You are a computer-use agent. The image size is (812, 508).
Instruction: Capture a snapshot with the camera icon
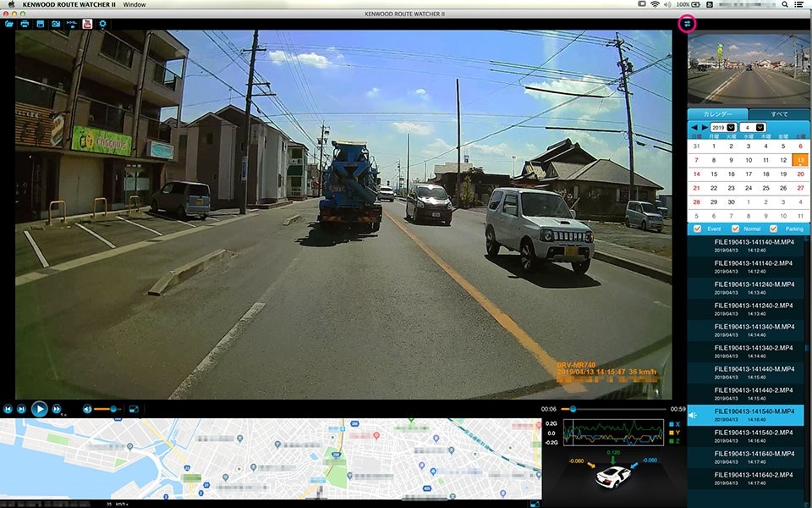55,24
